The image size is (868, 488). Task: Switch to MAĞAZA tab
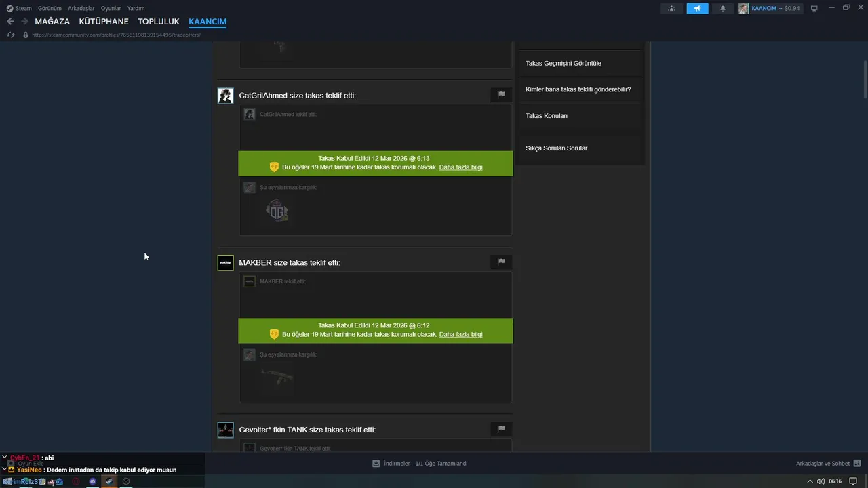pyautogui.click(x=52, y=22)
